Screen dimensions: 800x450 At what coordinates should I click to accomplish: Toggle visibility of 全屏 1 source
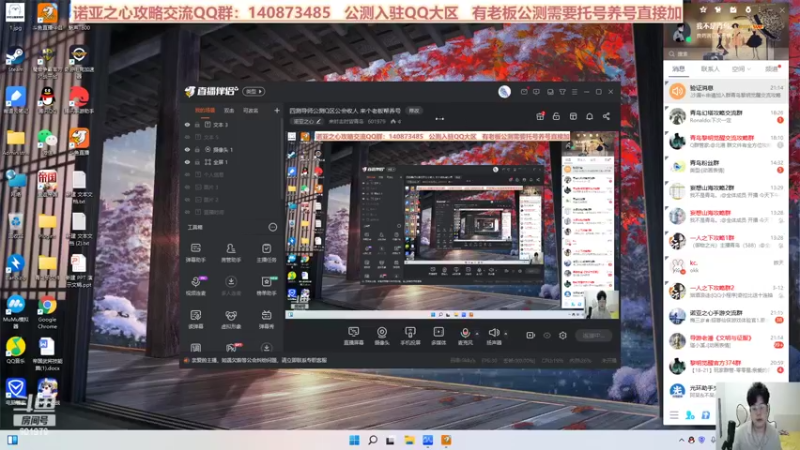(x=187, y=162)
